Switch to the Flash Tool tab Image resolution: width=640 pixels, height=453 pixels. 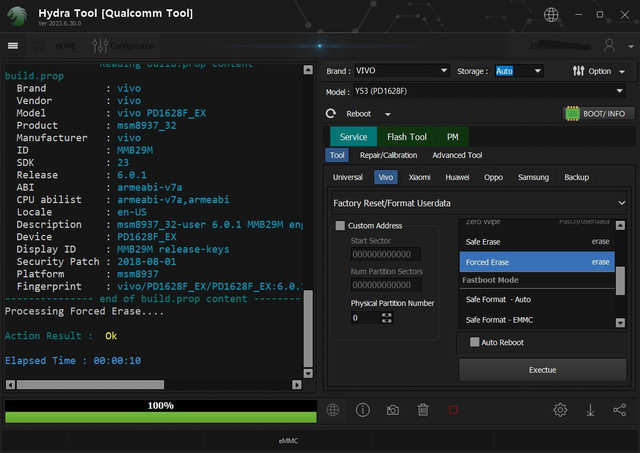pos(407,137)
